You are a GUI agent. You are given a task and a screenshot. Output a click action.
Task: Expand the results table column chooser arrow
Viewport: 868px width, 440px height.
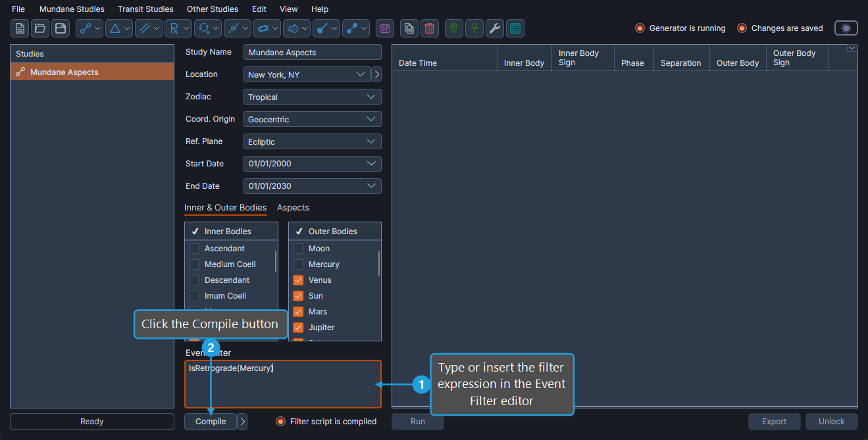852,48
